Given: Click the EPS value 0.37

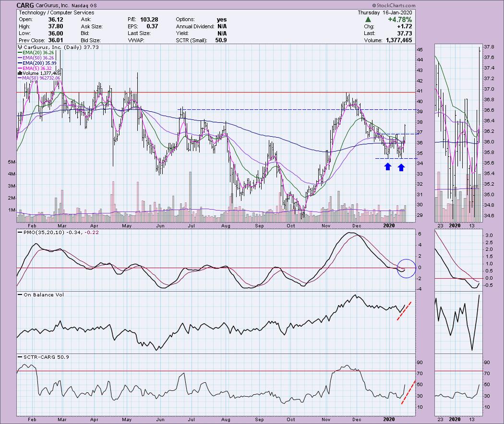Looking at the screenshot, I should pyautogui.click(x=152, y=26).
